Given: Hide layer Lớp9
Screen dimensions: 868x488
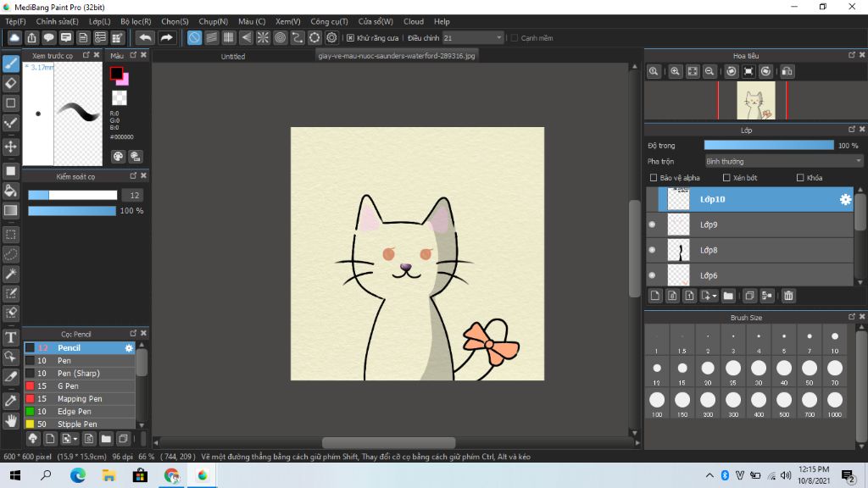Looking at the screenshot, I should pos(652,225).
